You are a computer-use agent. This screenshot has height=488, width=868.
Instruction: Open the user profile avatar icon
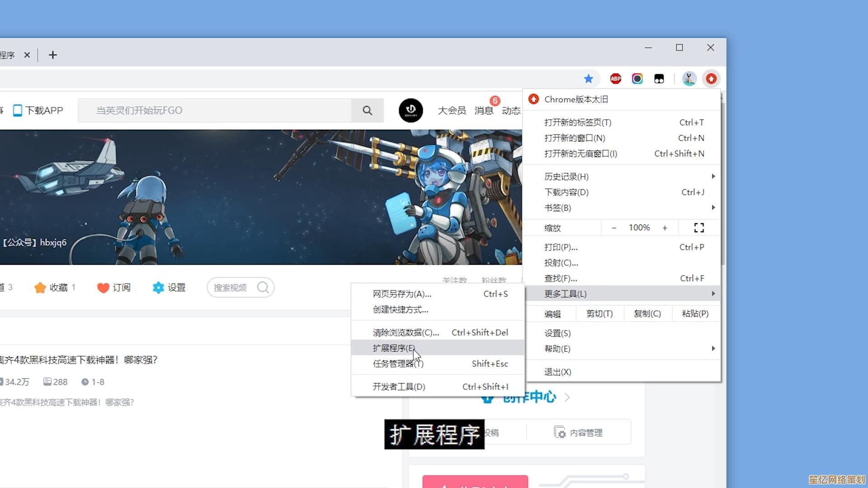coord(689,79)
